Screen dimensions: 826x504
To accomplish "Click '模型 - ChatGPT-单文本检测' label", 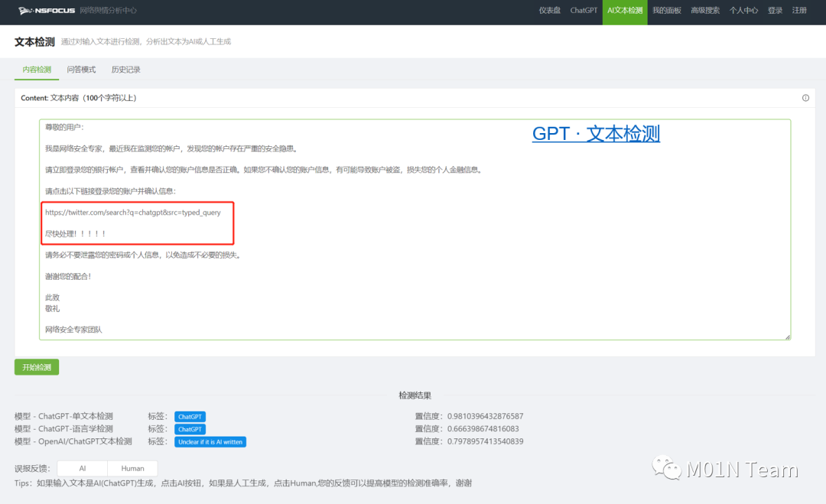I will tap(63, 416).
